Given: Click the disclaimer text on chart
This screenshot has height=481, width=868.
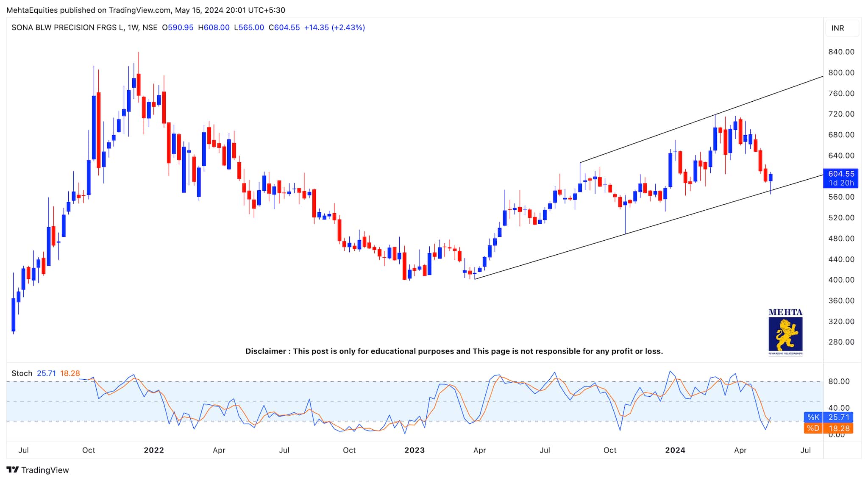Looking at the screenshot, I should coord(454,351).
